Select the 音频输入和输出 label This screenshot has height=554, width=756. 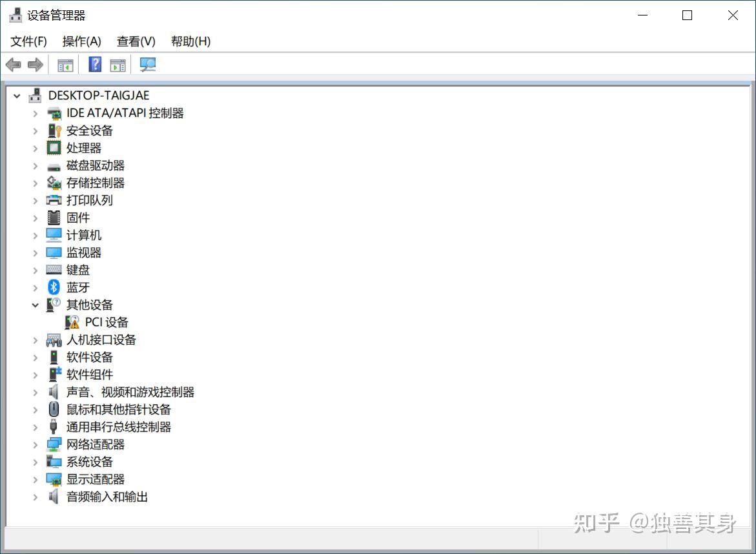[107, 497]
